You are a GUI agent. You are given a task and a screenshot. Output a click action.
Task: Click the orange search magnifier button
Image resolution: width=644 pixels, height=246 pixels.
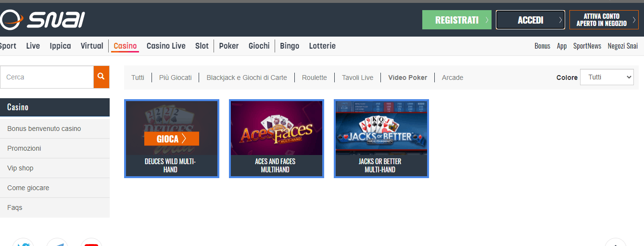101,77
